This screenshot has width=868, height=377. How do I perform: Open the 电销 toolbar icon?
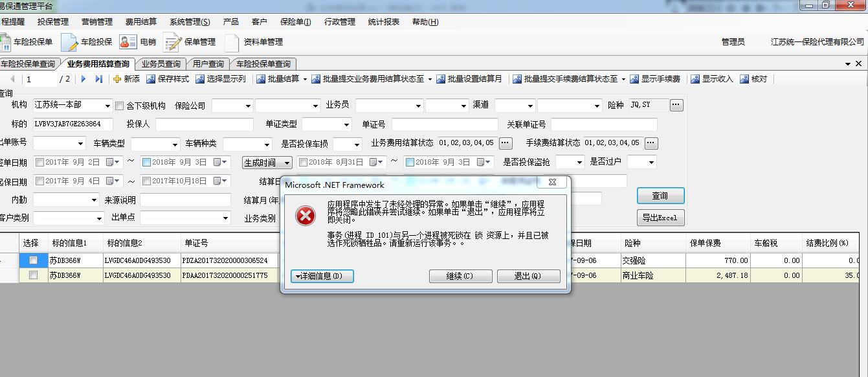point(138,42)
